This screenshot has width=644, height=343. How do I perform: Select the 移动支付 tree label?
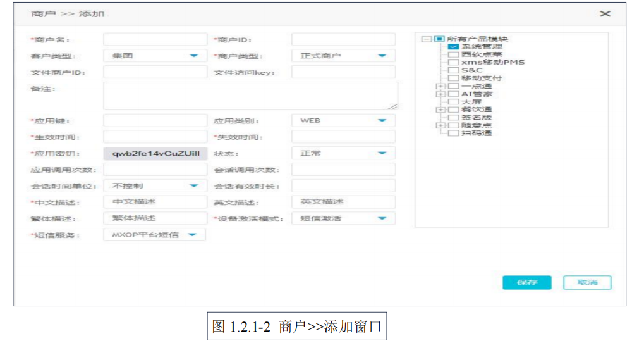tap(482, 78)
